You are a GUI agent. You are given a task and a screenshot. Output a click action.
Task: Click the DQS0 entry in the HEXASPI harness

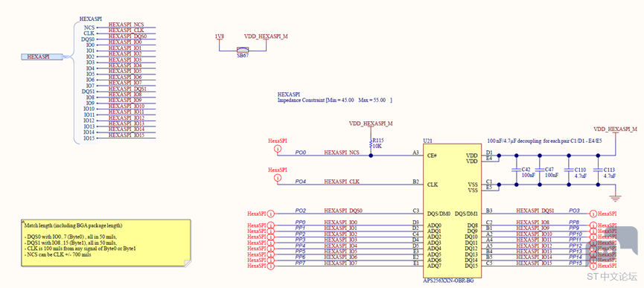[x=88, y=39]
